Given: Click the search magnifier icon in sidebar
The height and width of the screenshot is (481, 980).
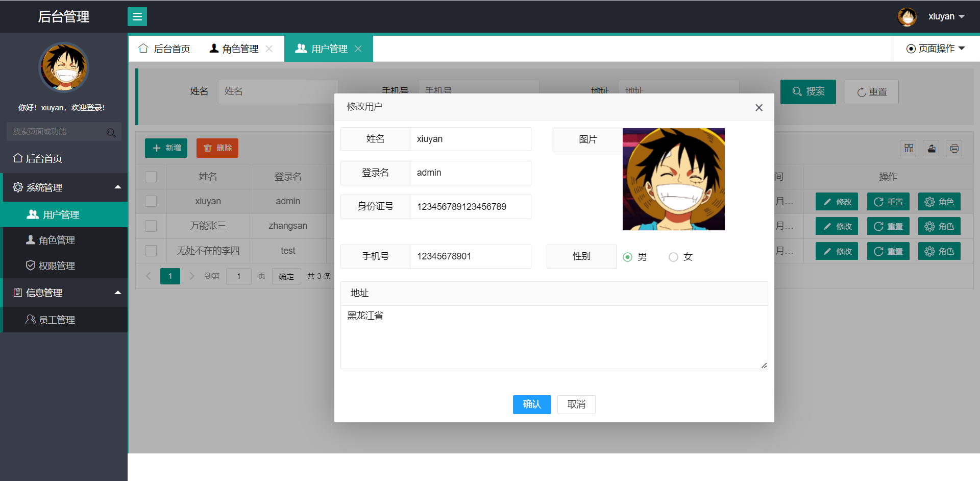Looking at the screenshot, I should click(111, 133).
